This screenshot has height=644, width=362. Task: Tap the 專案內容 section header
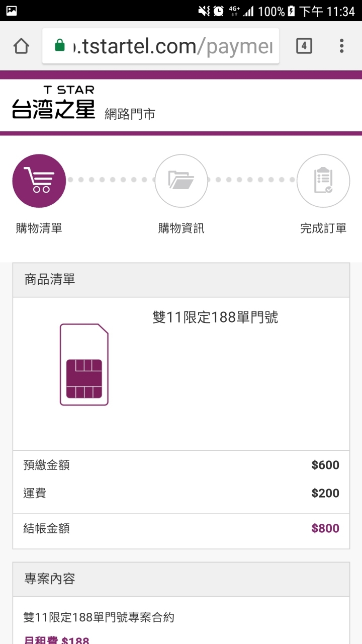[x=50, y=579]
